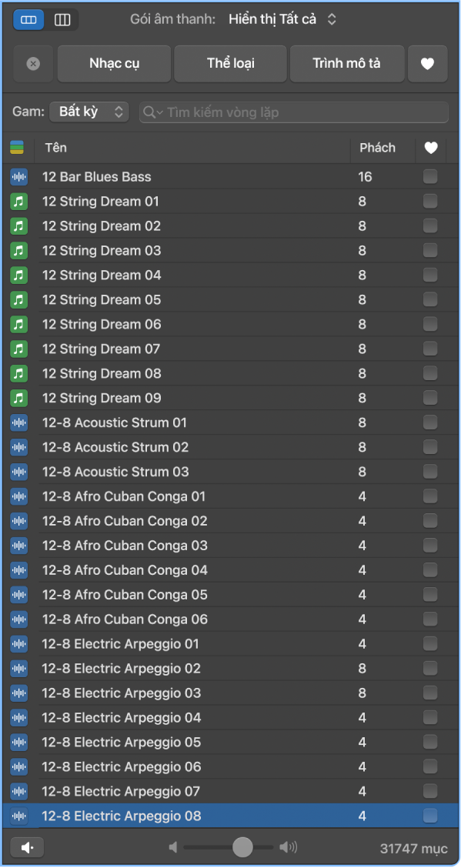
Task: Click green MIDI icon for 12 String Dream 01
Action: coord(18,202)
